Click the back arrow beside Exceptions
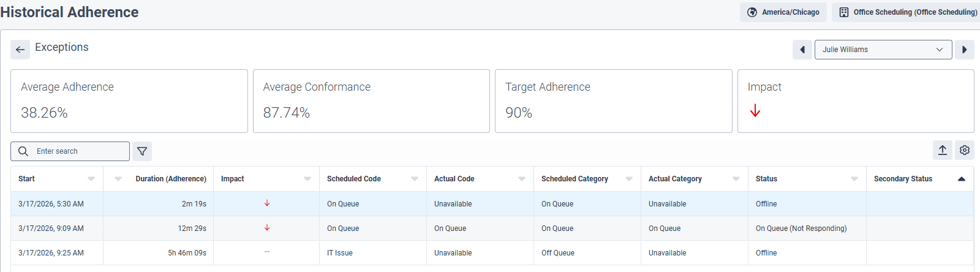The width and height of the screenshot is (980, 272). point(20,50)
